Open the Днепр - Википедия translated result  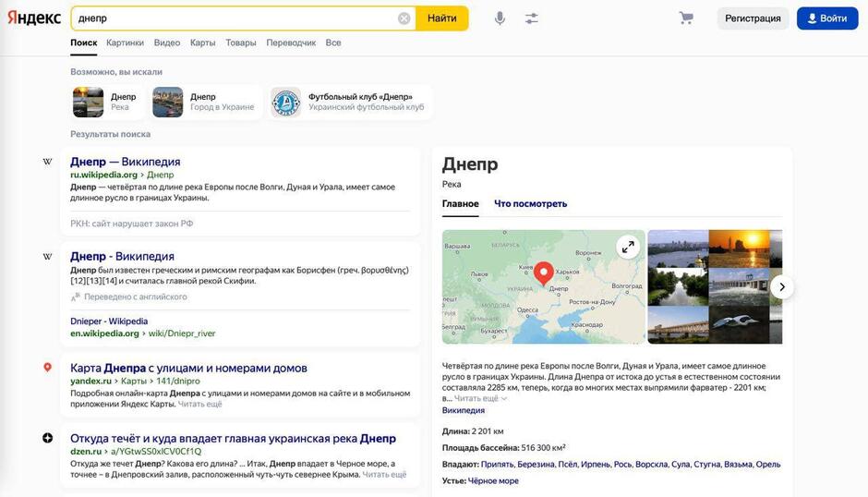[122, 257]
